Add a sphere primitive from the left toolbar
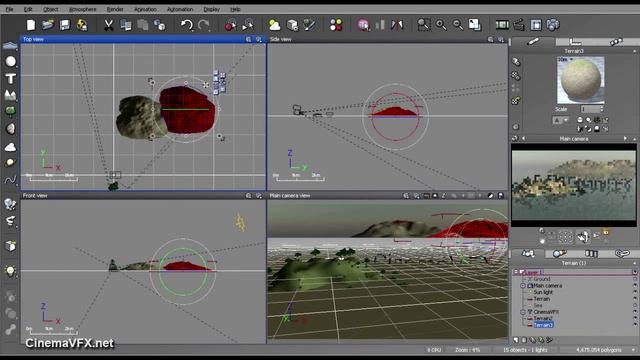 11,61
